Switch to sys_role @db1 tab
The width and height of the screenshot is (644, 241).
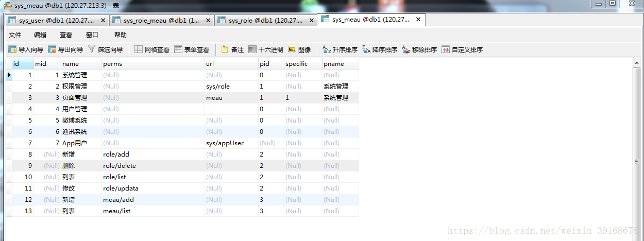tap(266, 20)
